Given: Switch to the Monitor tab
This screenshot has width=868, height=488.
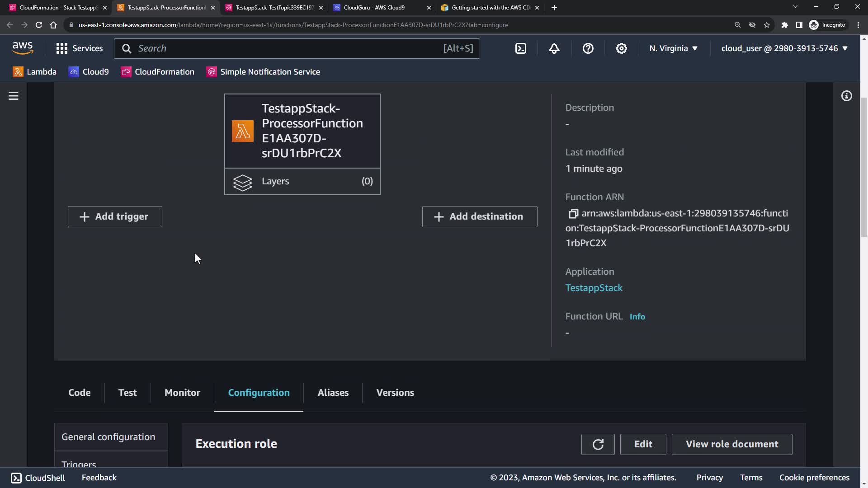Looking at the screenshot, I should 182,393.
